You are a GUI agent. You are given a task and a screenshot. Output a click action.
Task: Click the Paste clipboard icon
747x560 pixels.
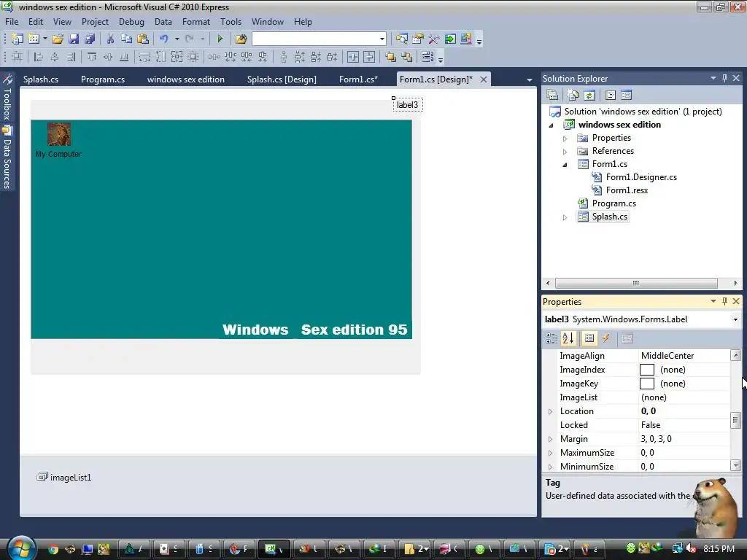(143, 39)
